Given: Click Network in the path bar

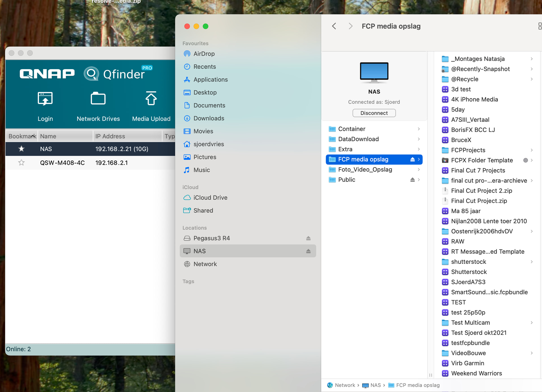Looking at the screenshot, I should pos(345,385).
